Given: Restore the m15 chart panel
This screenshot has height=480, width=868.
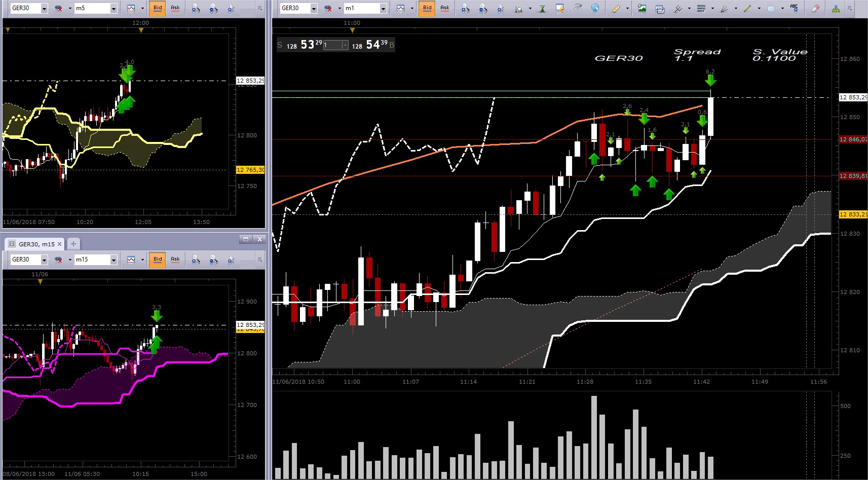Looking at the screenshot, I should click(246, 239).
